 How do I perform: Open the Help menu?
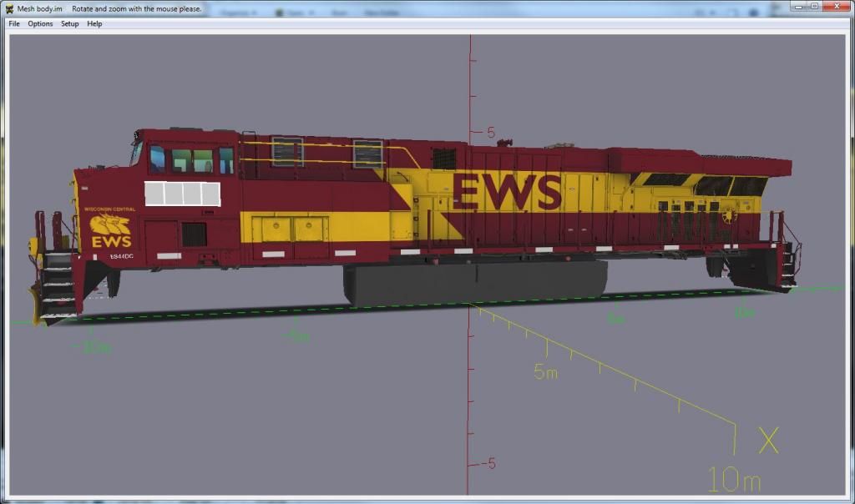point(94,24)
